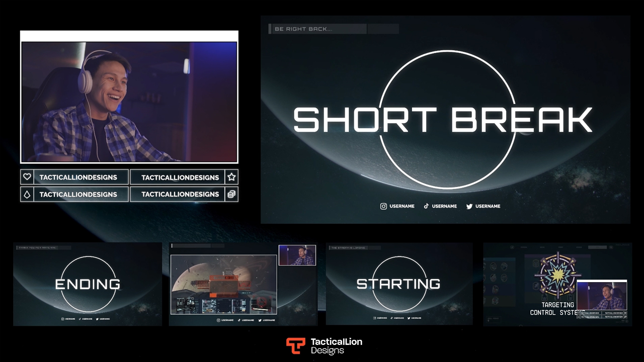Click the small webcam inset above the gameplay thumbnail
644x362 pixels.
click(x=297, y=255)
